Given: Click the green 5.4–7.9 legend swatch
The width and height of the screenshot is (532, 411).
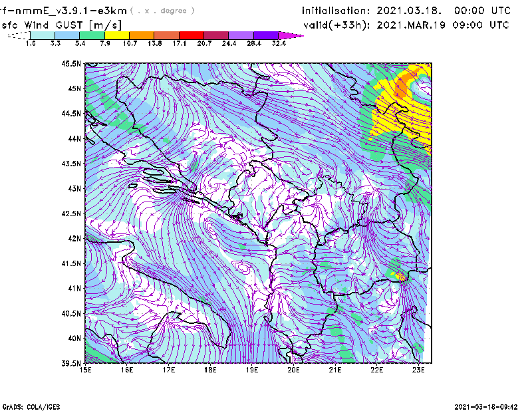Looking at the screenshot, I should pos(92,35).
